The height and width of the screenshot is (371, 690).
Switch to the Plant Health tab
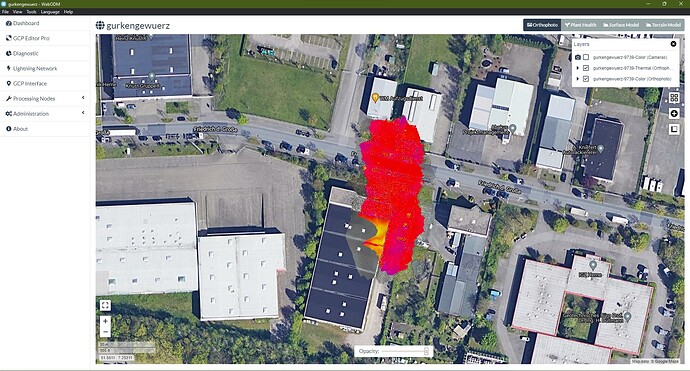click(580, 25)
